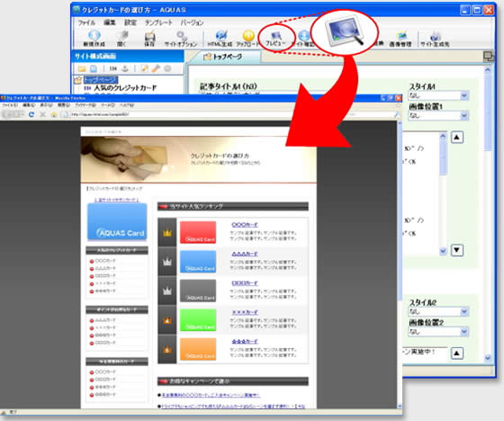This screenshot has width=504, height=421.
Task: Open the テンプレート menu in AQUAS
Action: [x=158, y=22]
